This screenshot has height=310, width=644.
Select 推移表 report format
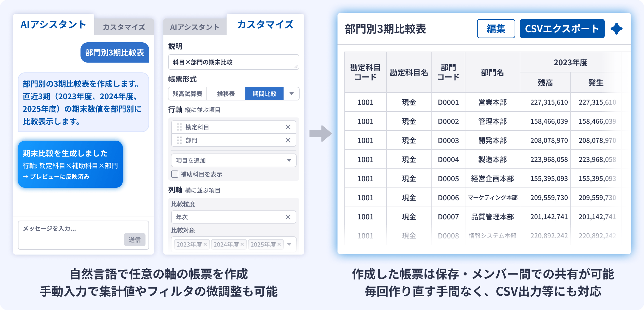click(x=226, y=94)
